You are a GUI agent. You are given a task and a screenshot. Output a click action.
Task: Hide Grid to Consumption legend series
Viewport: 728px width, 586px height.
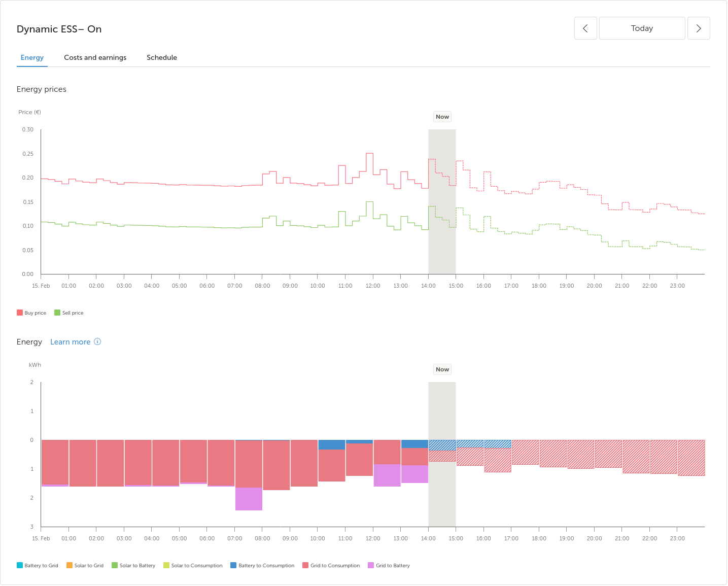(x=331, y=566)
